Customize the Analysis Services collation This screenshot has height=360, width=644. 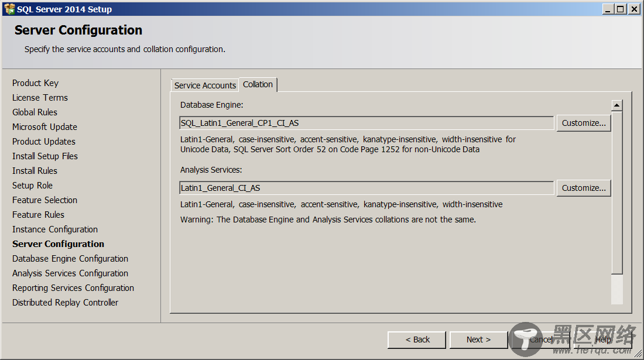(584, 187)
